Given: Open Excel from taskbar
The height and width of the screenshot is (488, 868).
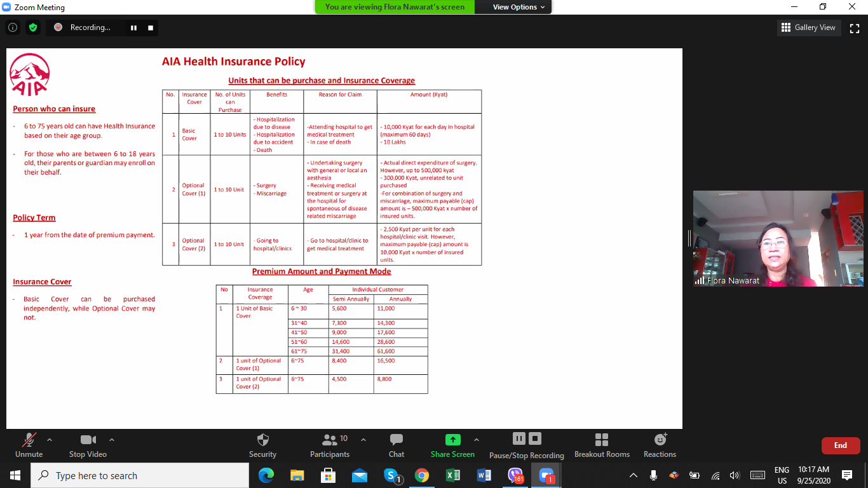Looking at the screenshot, I should (453, 475).
